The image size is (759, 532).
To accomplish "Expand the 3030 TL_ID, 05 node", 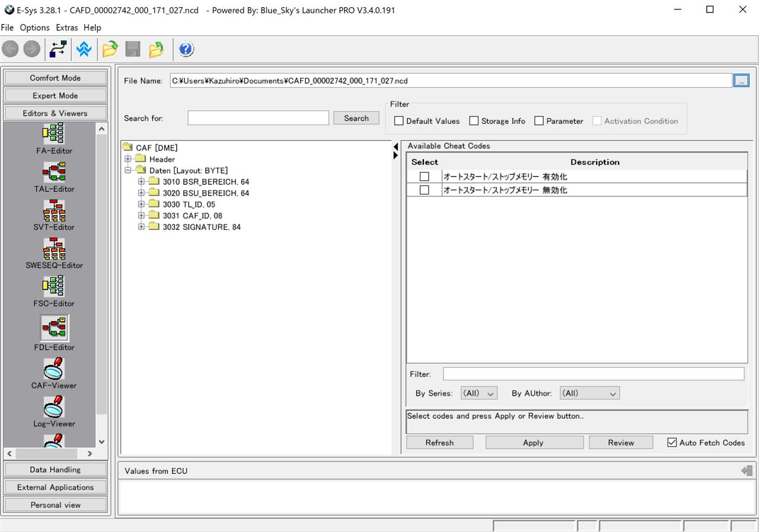I will click(141, 204).
